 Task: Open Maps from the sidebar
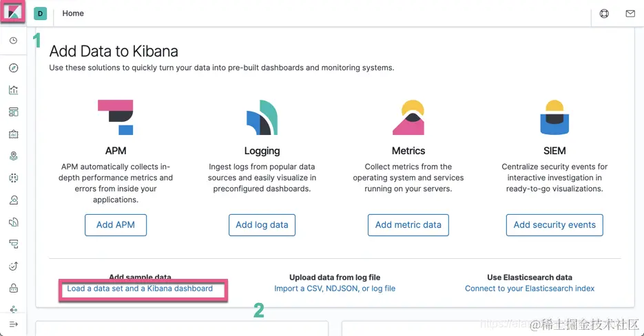13,156
